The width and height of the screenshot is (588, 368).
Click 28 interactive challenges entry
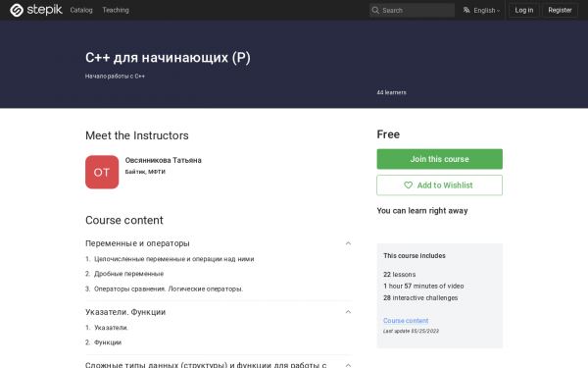click(420, 297)
